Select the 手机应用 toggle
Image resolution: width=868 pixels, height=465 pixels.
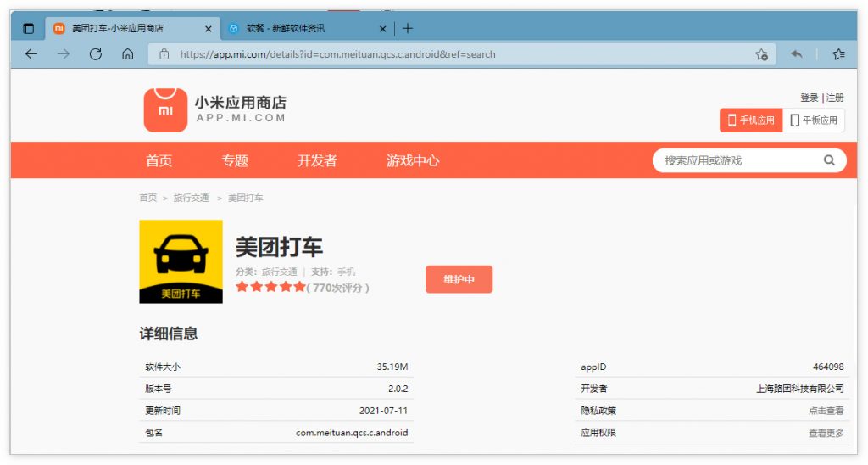751,120
